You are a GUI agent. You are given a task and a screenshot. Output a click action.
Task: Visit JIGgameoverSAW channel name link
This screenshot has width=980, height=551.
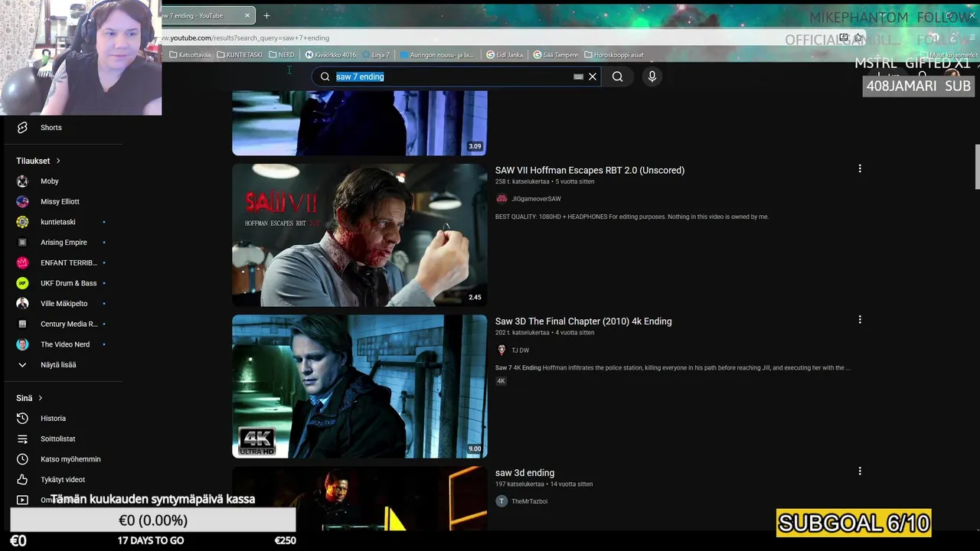pyautogui.click(x=536, y=199)
